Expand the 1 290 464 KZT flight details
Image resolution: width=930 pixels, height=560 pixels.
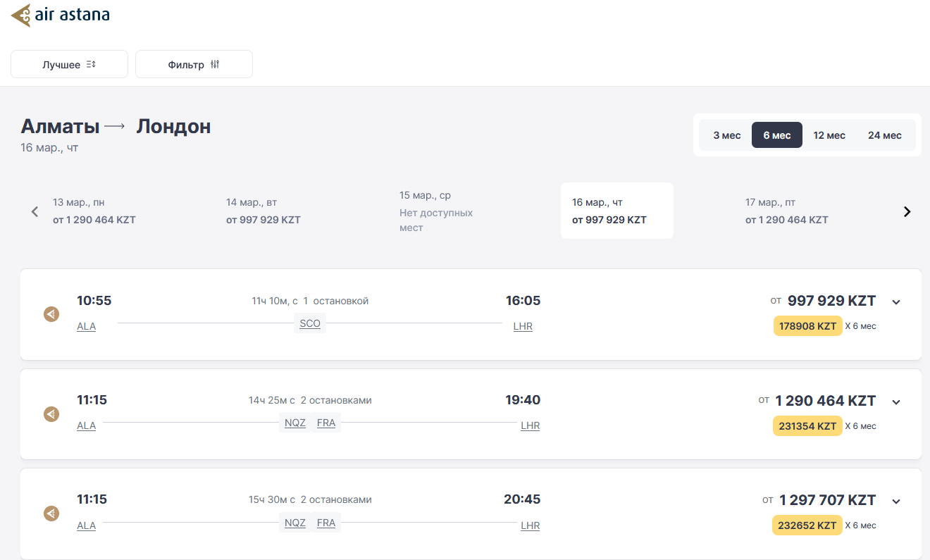[896, 402]
